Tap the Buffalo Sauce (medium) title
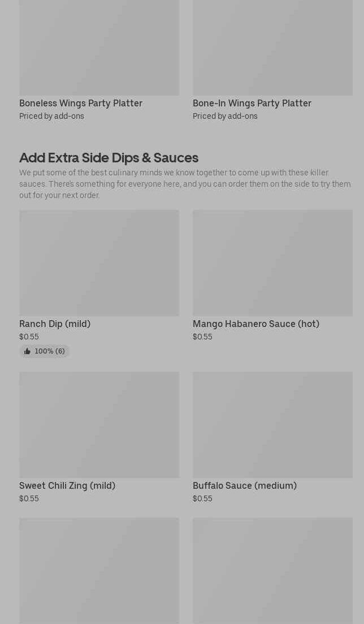Viewport: 364px width, 624px height. pos(245,485)
